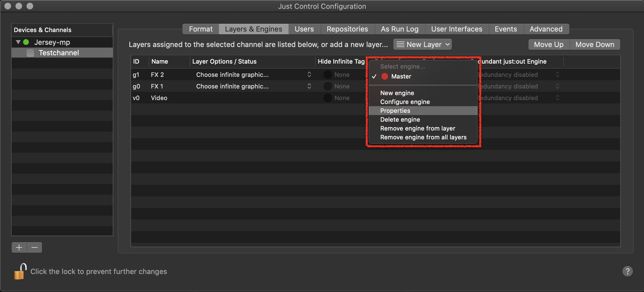Select the Jersey-mp device row
The height and width of the screenshot is (292, 644).
click(62, 42)
